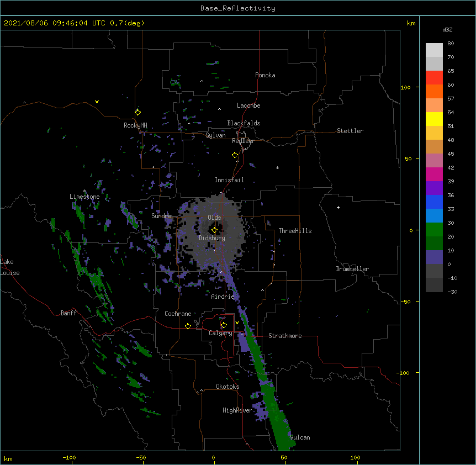The height and width of the screenshot is (465, 476).
Task: Click the yellow V marker east of Calgary
Action: tap(237, 323)
